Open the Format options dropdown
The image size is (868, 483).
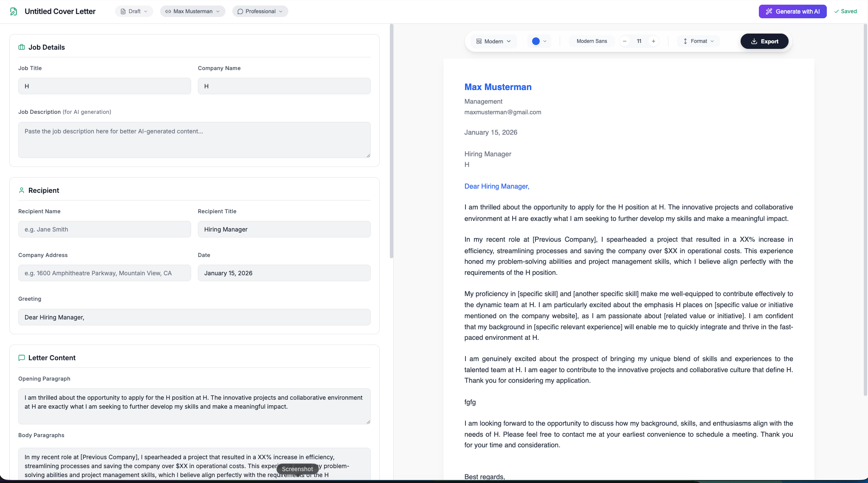pyautogui.click(x=698, y=41)
